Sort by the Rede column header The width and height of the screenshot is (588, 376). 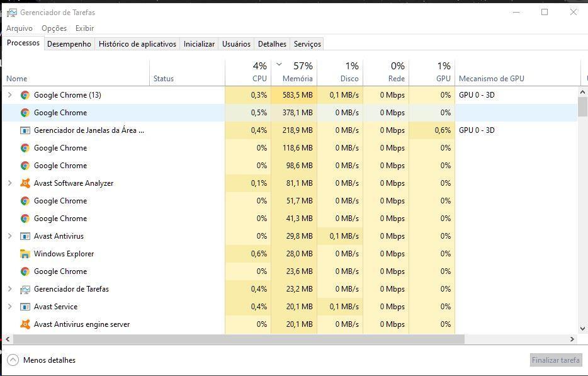(386, 73)
